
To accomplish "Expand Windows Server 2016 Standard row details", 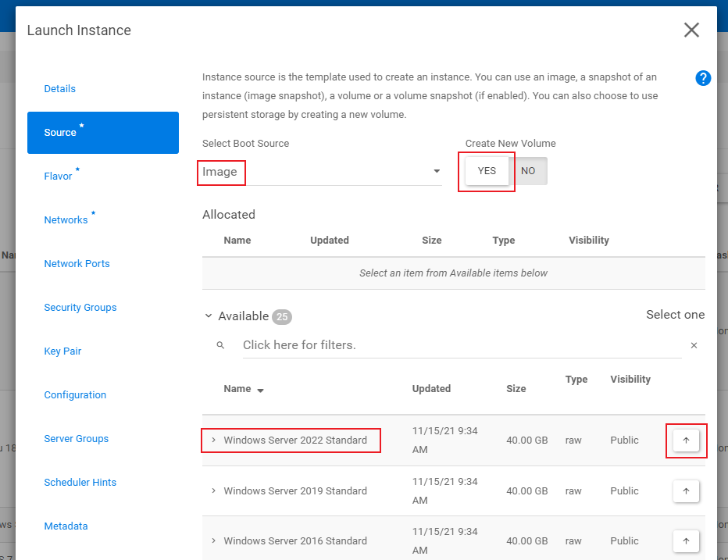I will click(x=213, y=540).
